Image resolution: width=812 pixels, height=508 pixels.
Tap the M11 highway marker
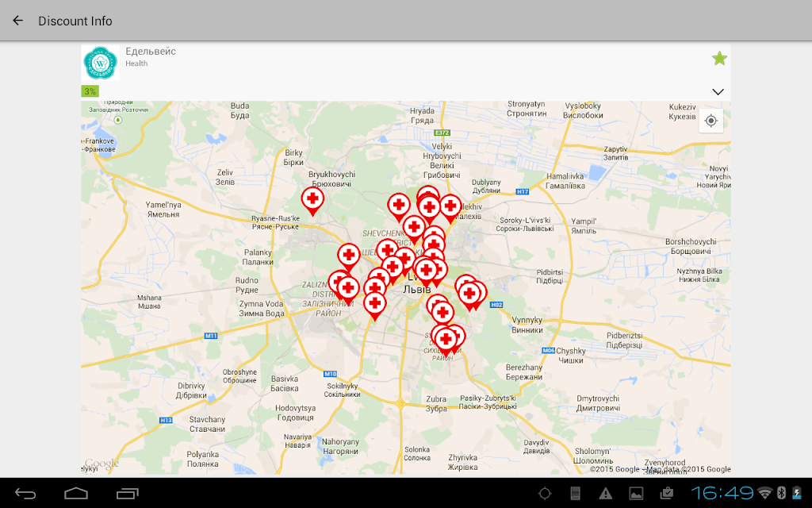211,336
